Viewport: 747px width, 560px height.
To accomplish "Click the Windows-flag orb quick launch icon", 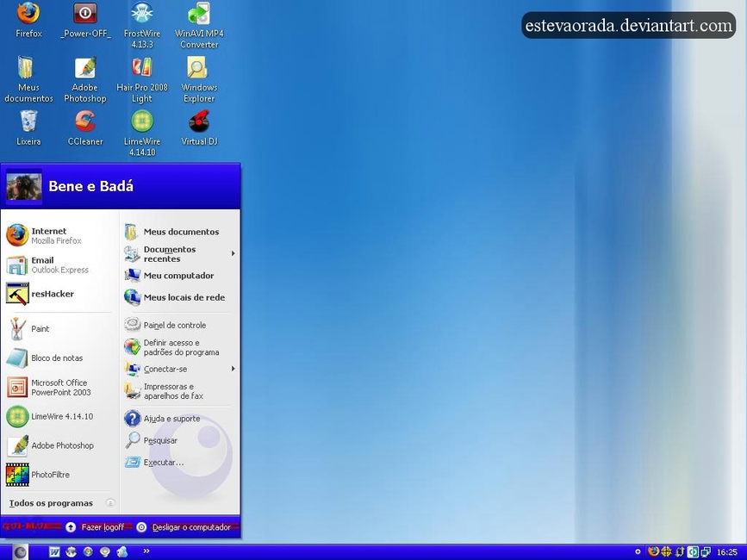I will pyautogui.click(x=88, y=552).
